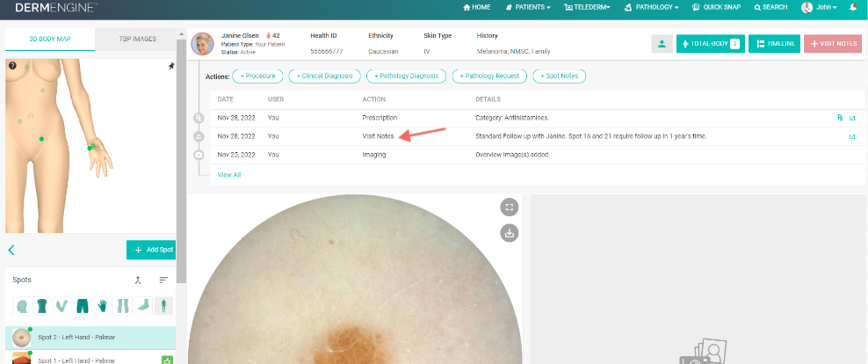The height and width of the screenshot is (364, 868).
Task: Filter spots by hand region
Action: pos(103,306)
